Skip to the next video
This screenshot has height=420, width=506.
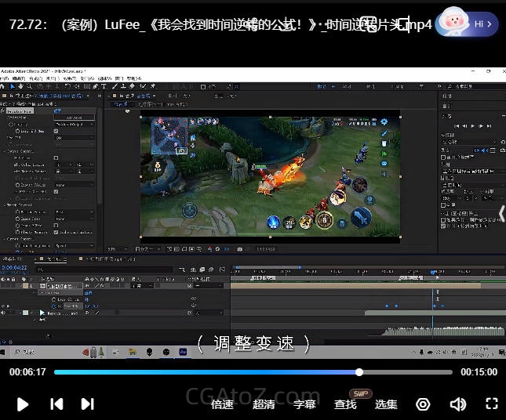coord(88,404)
